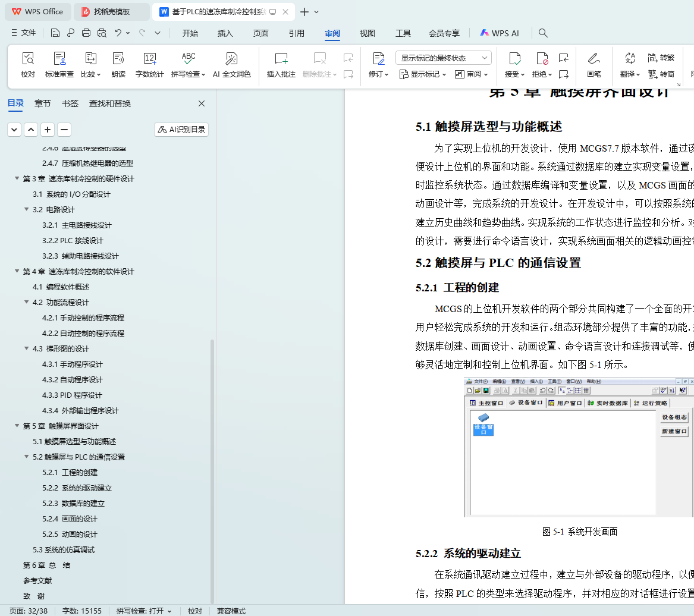The height and width of the screenshot is (616, 694).
Task: Convert text with 转繁 button
Action: point(661,58)
